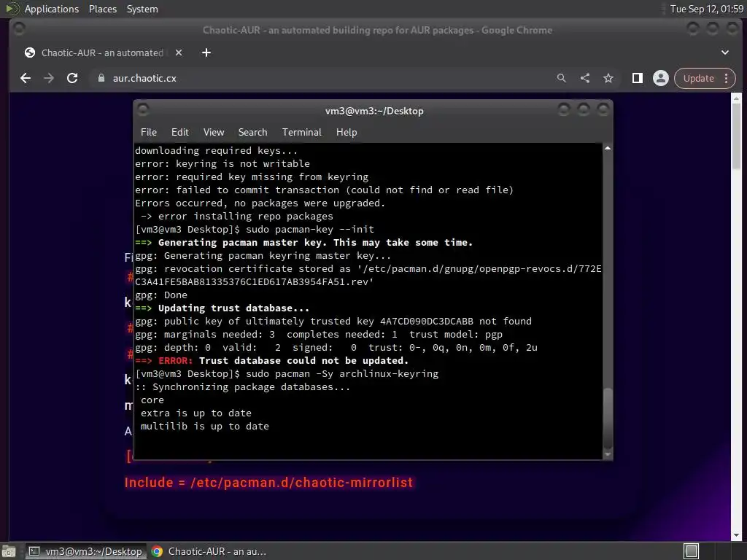747x560 pixels.
Task: Click the terminal scrollbar thumb
Action: pos(608,418)
